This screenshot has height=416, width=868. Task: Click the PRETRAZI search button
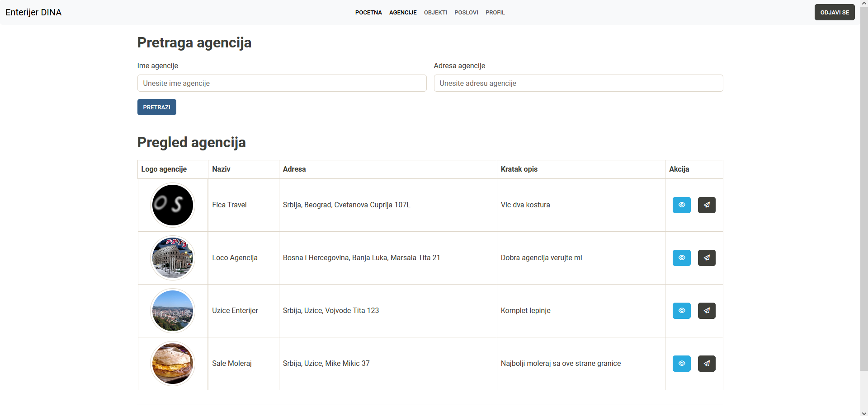click(156, 107)
